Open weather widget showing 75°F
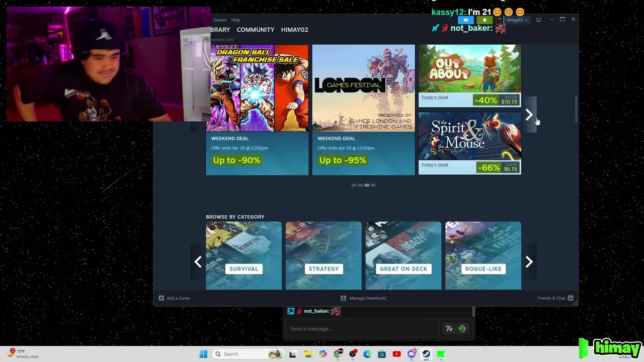The width and height of the screenshot is (644, 362). [x=23, y=354]
